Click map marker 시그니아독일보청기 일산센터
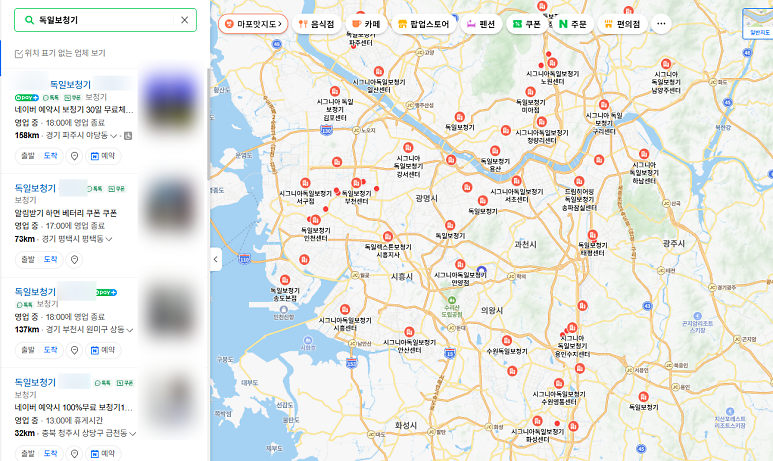The image size is (773, 461). pos(379,72)
